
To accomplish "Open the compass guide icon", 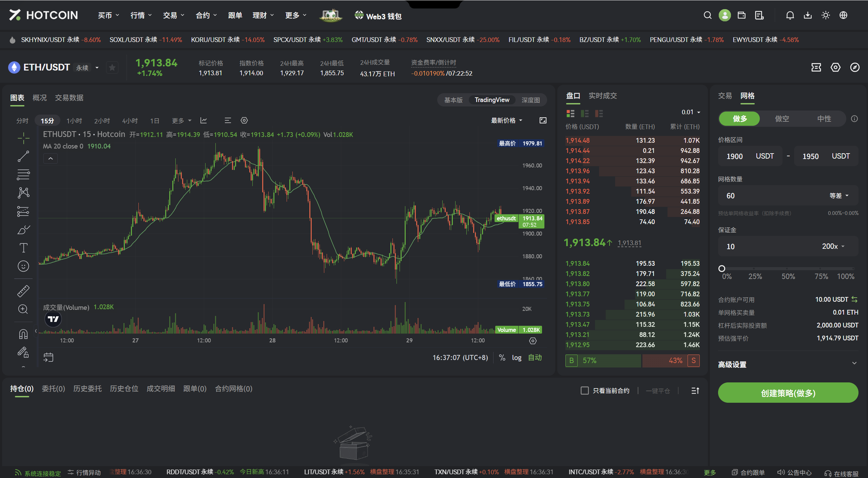I will coord(855,67).
